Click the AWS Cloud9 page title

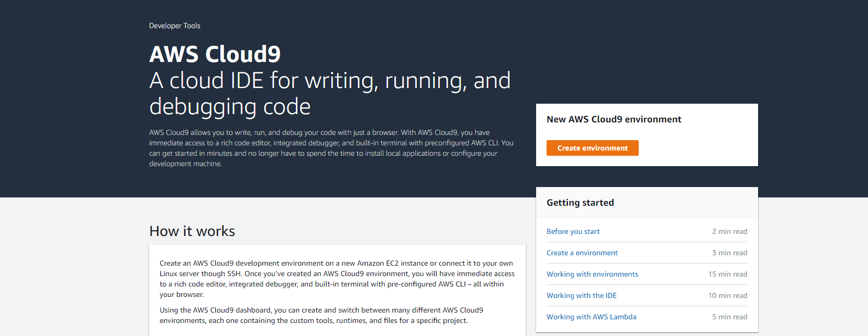click(x=215, y=54)
